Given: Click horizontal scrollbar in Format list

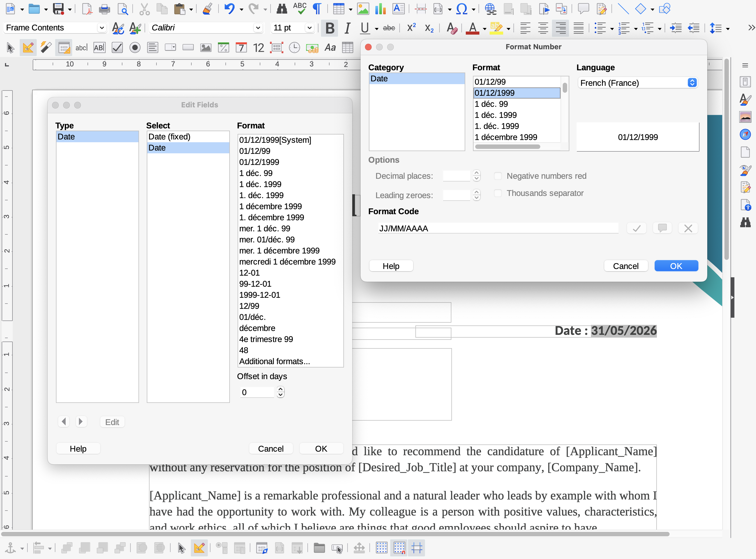Looking at the screenshot, I should pos(508,146).
